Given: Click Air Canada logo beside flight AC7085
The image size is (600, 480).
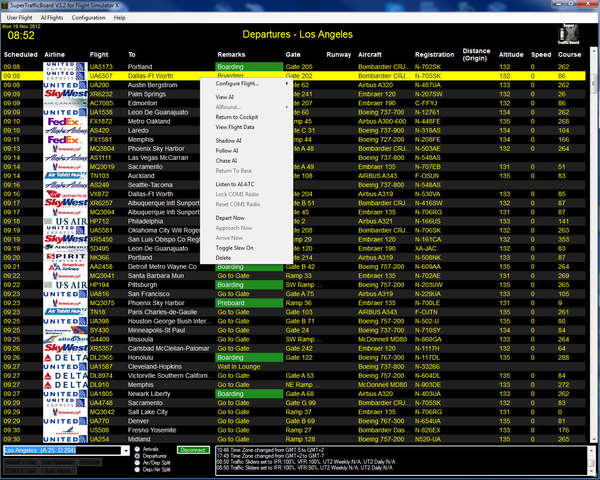Looking at the screenshot, I should pos(65,103).
